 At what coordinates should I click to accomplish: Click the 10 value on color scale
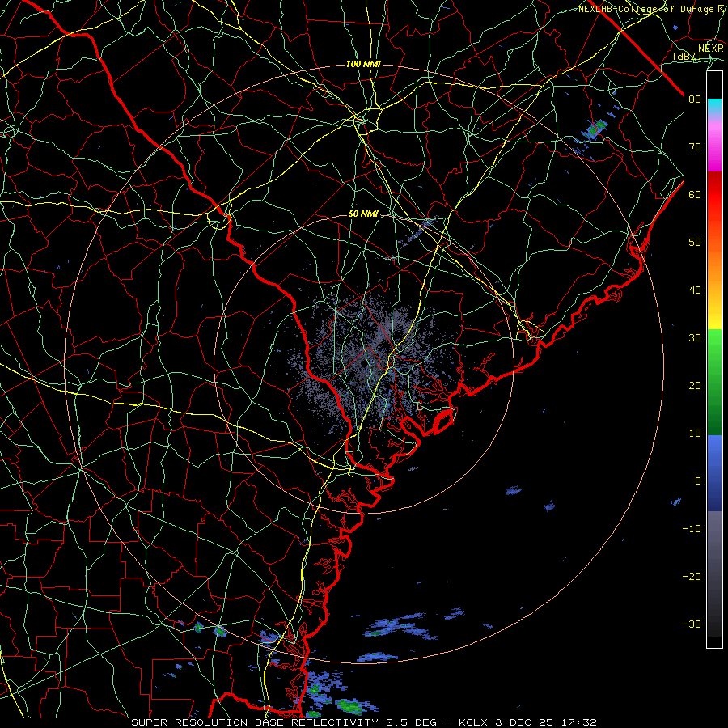click(695, 434)
